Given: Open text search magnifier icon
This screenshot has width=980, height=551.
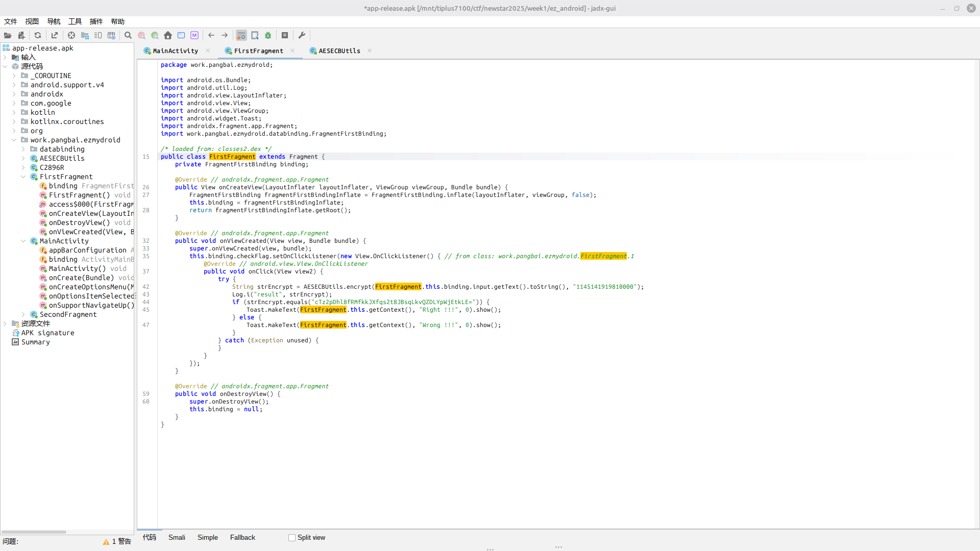Looking at the screenshot, I should [128, 35].
